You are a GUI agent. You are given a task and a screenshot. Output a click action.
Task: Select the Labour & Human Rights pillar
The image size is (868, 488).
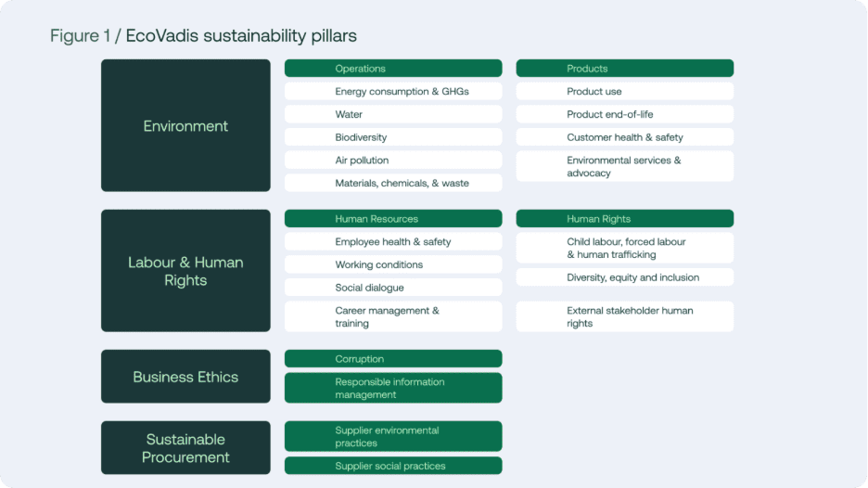point(185,271)
